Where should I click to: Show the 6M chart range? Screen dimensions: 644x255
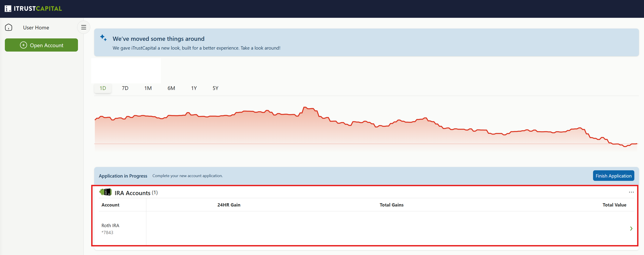point(171,88)
